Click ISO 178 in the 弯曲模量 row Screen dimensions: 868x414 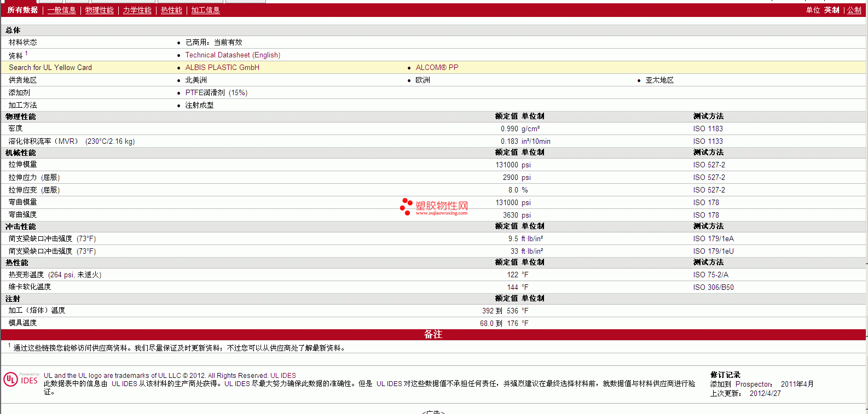tap(706, 203)
